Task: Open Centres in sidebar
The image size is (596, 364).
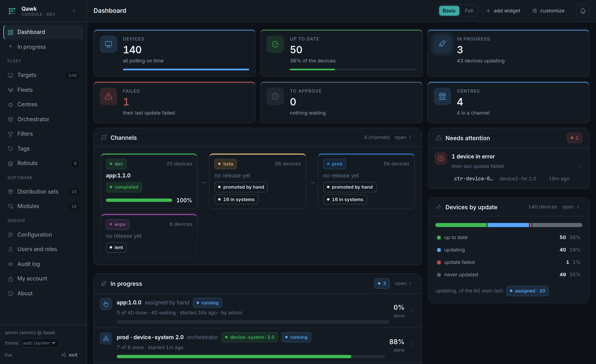Action: (43, 105)
